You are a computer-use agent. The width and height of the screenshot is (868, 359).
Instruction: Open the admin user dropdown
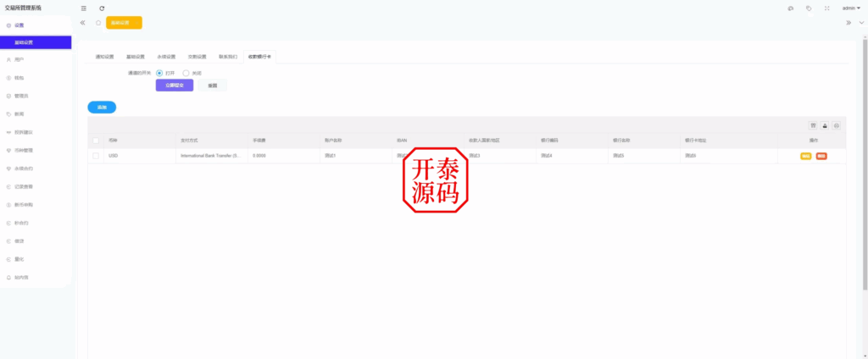(851, 8)
